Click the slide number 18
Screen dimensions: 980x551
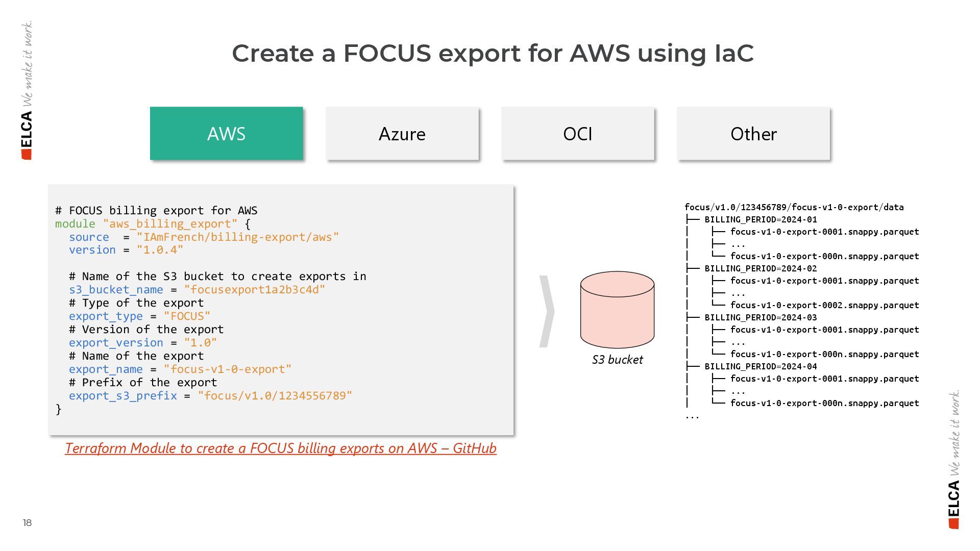27,522
